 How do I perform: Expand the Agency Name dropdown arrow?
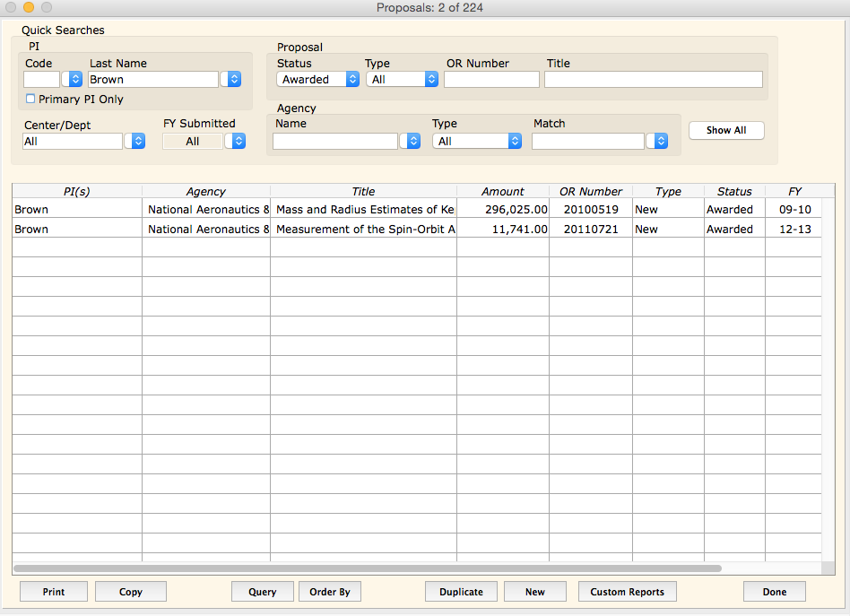tap(412, 142)
